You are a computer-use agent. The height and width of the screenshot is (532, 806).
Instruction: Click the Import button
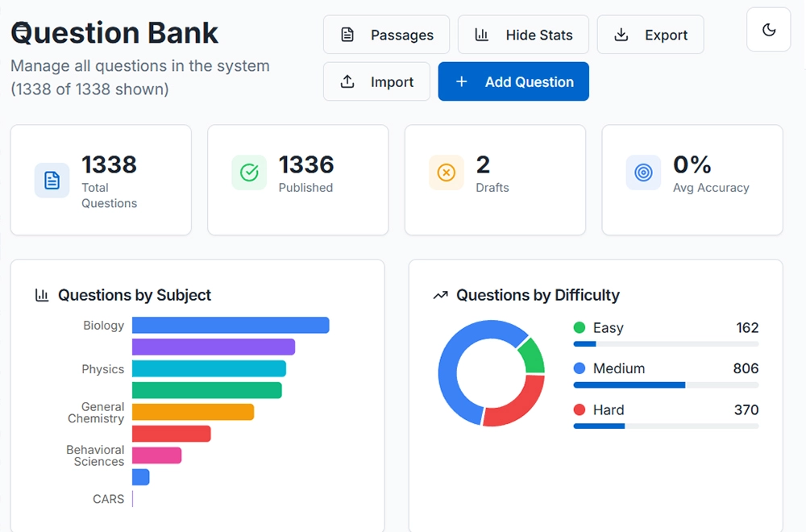pyautogui.click(x=376, y=81)
